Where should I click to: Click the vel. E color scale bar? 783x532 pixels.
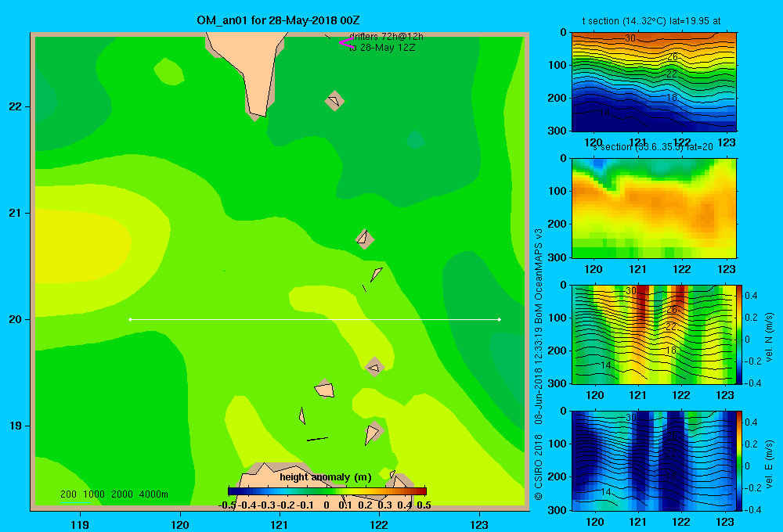pyautogui.click(x=740, y=461)
